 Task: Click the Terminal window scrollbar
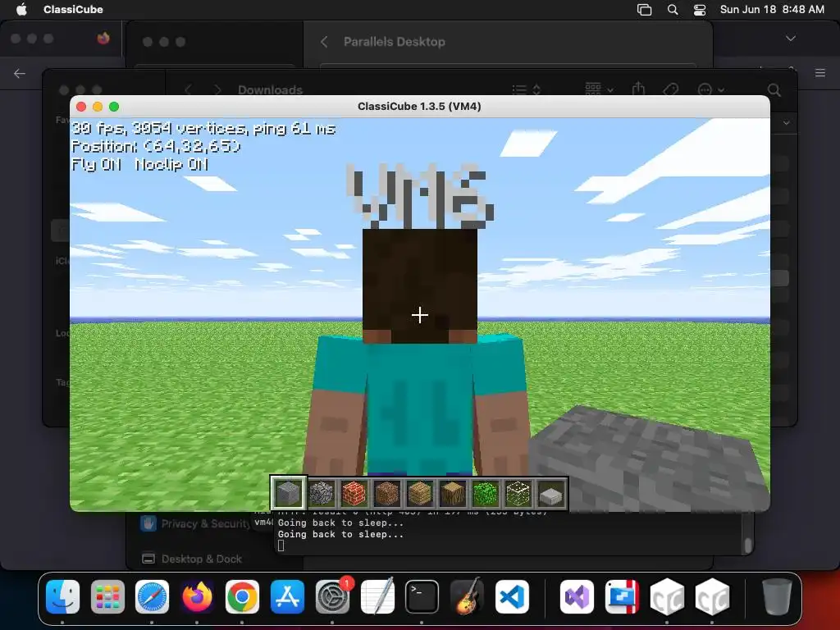pyautogui.click(x=748, y=545)
